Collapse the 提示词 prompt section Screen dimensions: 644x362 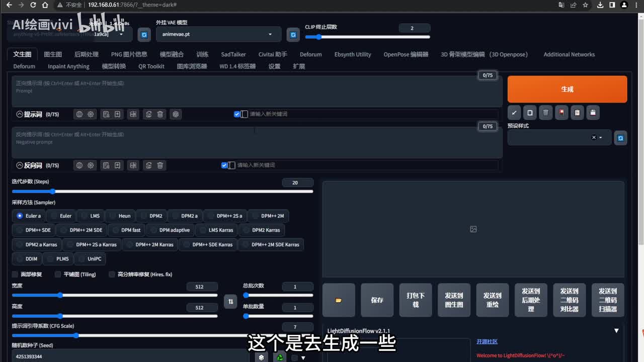point(20,114)
